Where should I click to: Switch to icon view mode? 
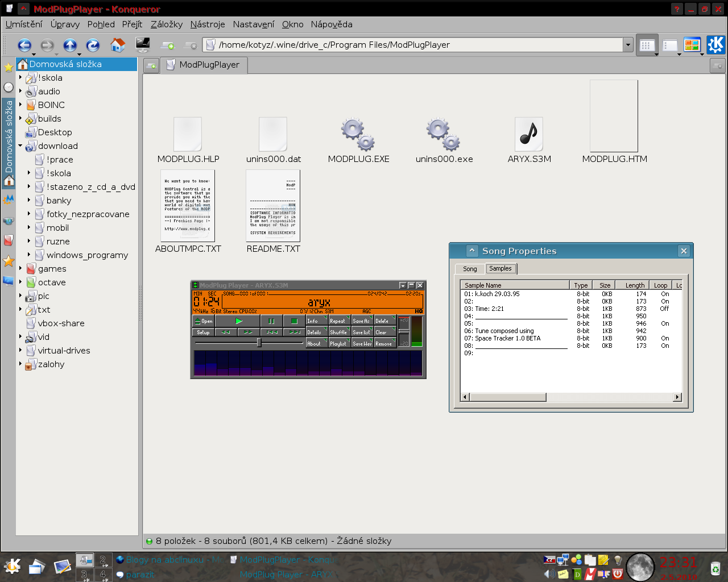646,45
